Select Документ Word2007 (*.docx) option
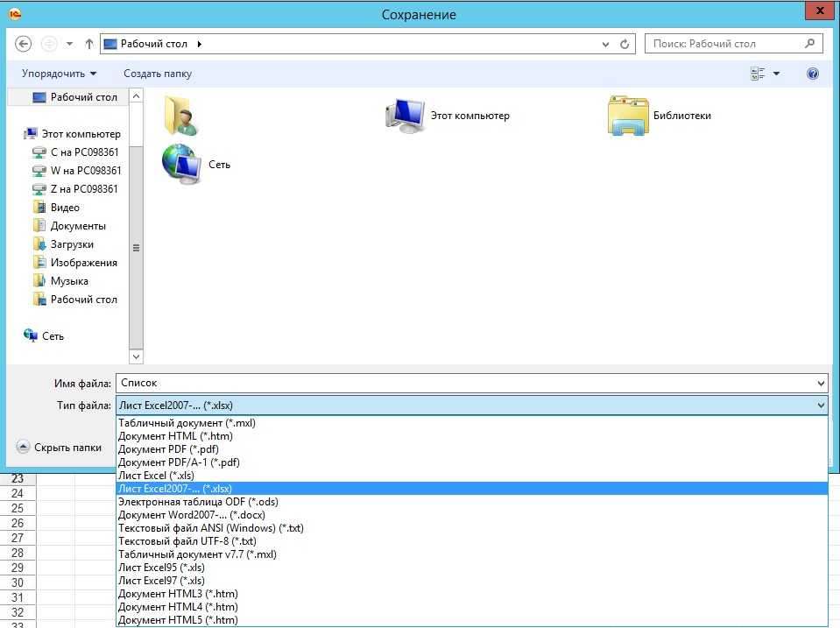840x628 pixels. pos(191,515)
